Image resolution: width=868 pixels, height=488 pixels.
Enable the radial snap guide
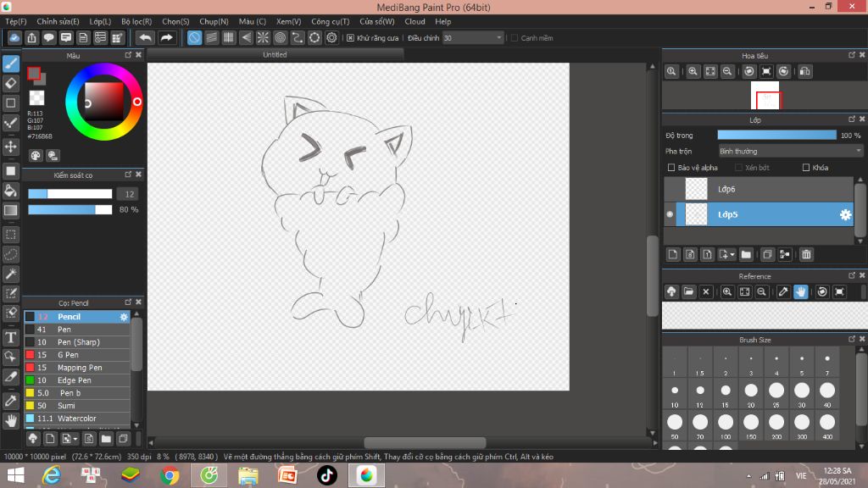tap(263, 37)
